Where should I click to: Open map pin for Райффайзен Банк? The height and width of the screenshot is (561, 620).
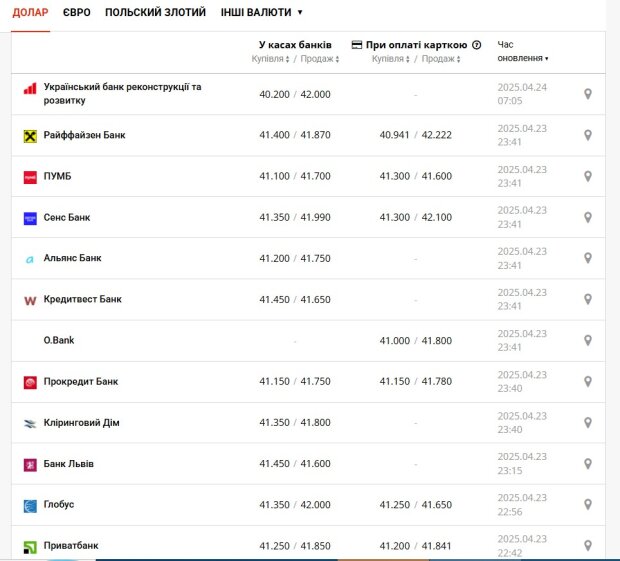588,135
